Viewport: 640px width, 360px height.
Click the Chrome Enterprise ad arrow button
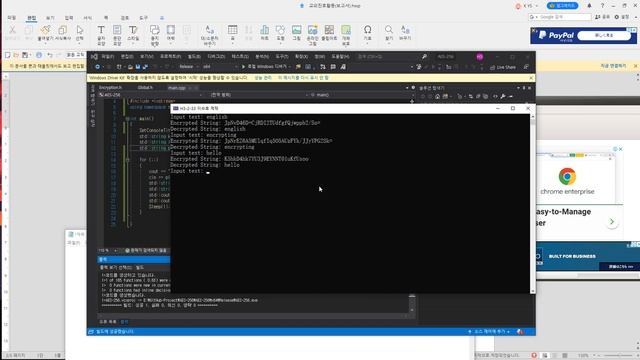click(611, 222)
